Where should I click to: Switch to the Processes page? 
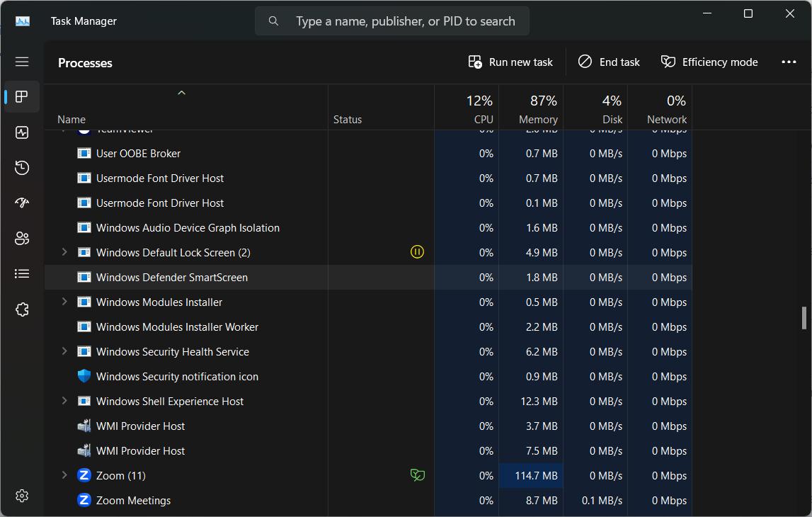tap(21, 96)
